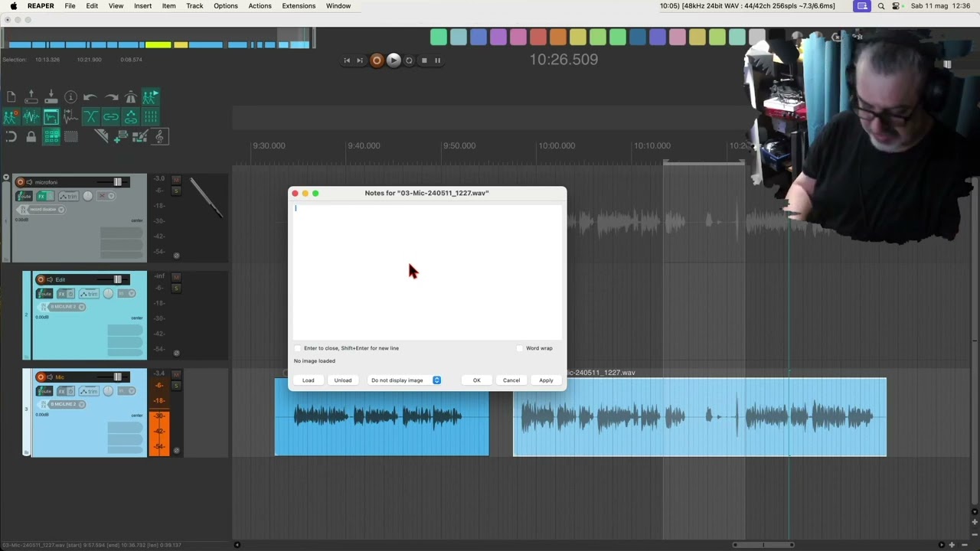Arm record on Edit track

pos(41,279)
